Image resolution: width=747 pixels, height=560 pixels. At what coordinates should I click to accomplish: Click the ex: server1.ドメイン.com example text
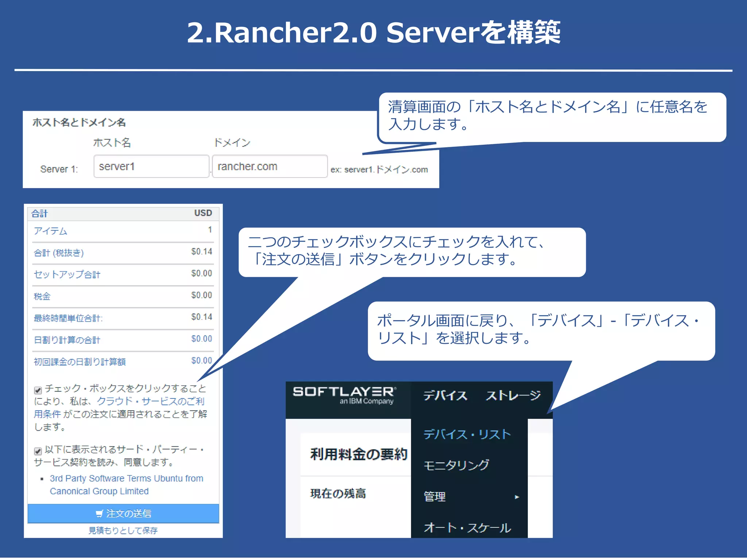point(379,170)
